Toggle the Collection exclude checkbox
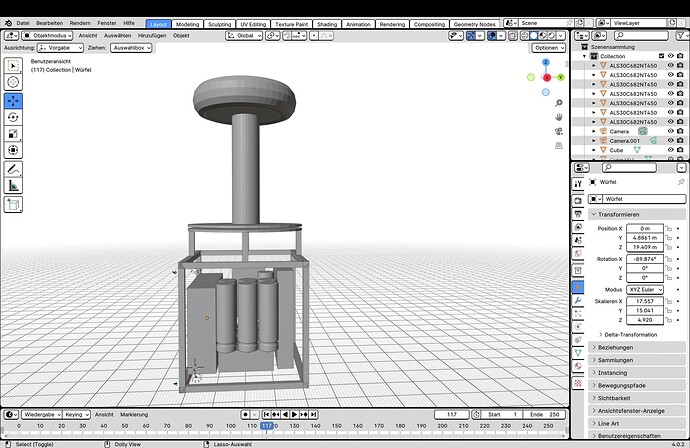This screenshot has width=690, height=448. click(661, 56)
